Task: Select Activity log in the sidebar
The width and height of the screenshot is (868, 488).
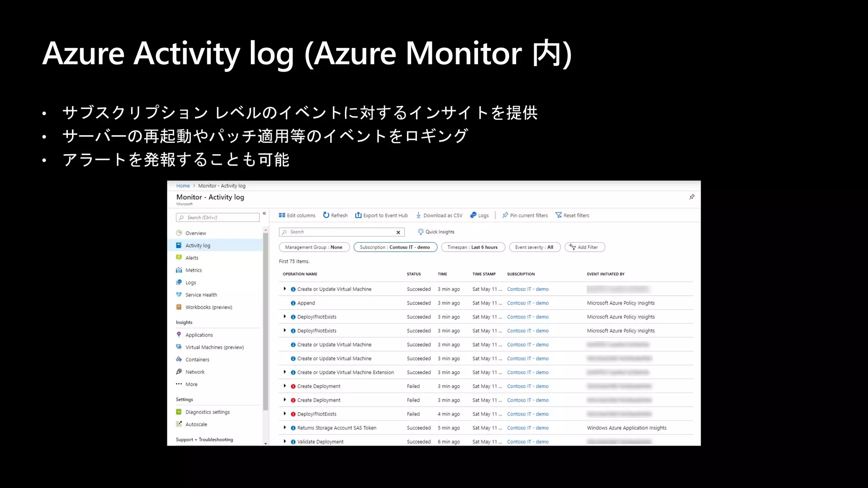Action: (x=198, y=245)
